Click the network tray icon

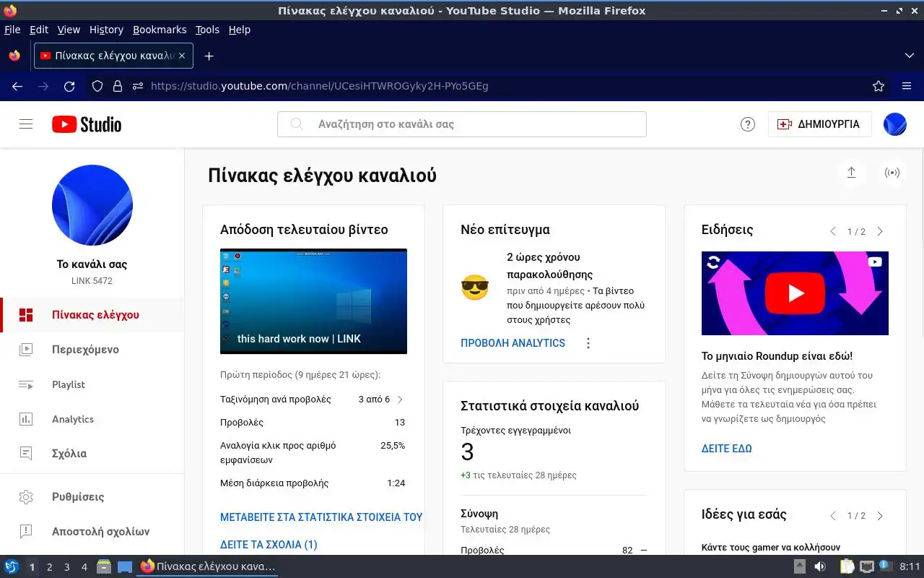coord(867,567)
